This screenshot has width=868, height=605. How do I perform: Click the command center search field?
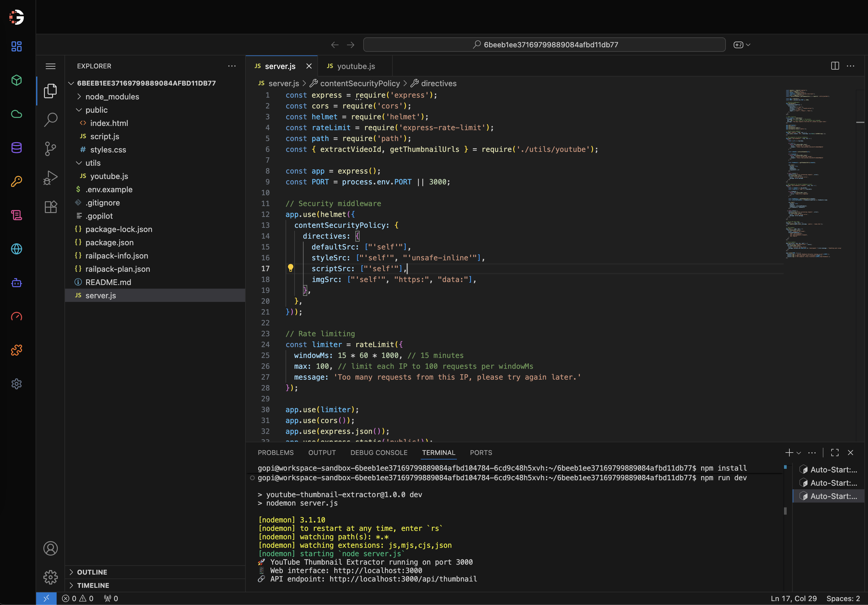click(544, 45)
